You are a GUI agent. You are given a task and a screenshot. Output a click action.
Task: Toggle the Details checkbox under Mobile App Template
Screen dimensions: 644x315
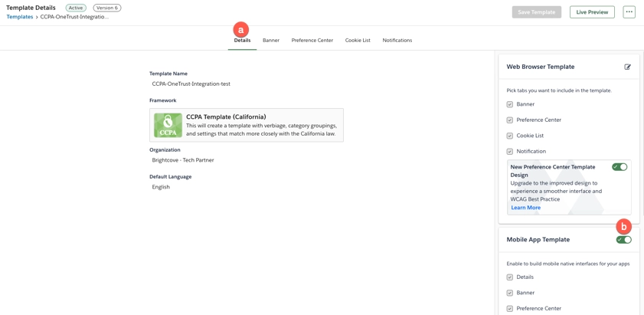510,277
